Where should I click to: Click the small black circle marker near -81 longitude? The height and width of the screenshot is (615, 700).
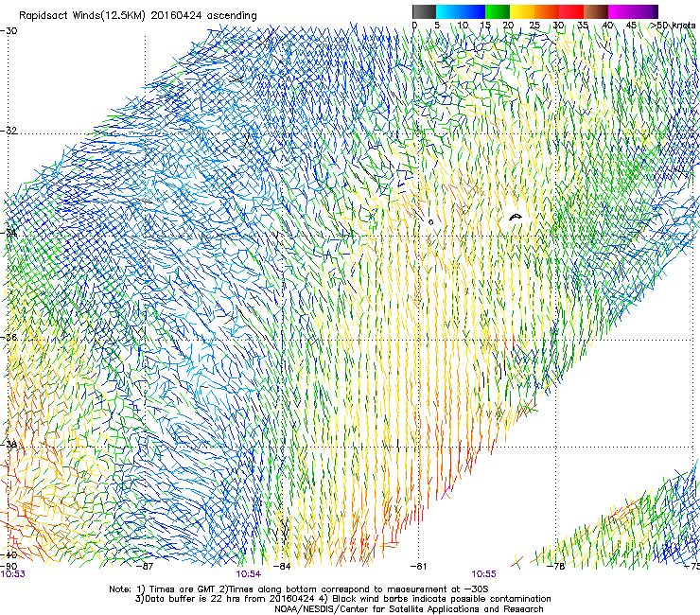tap(430, 222)
